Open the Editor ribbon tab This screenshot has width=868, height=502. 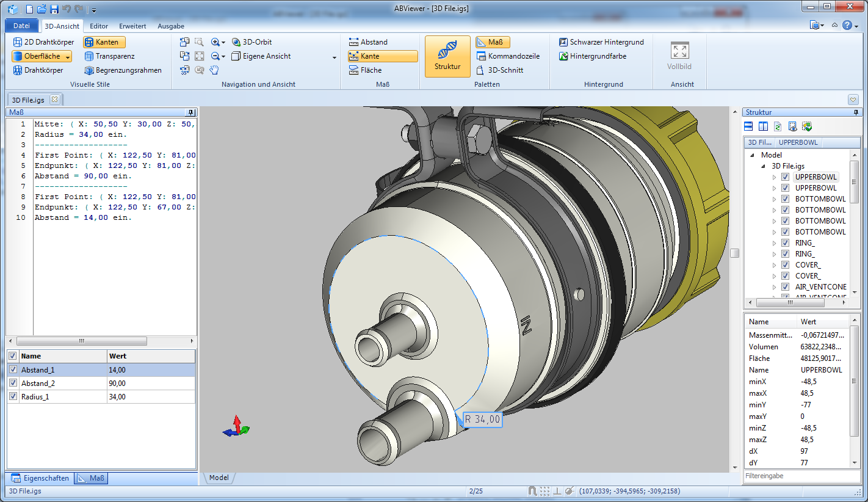coord(99,26)
